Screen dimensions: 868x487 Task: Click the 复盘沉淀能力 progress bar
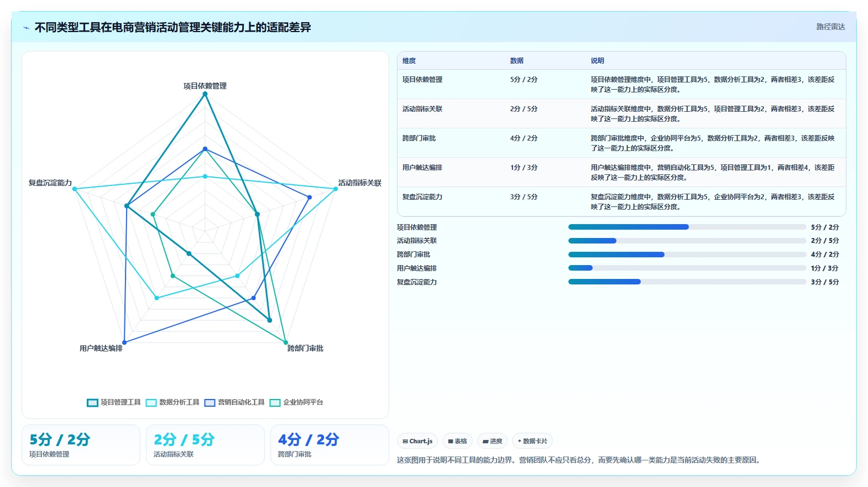pyautogui.click(x=687, y=282)
